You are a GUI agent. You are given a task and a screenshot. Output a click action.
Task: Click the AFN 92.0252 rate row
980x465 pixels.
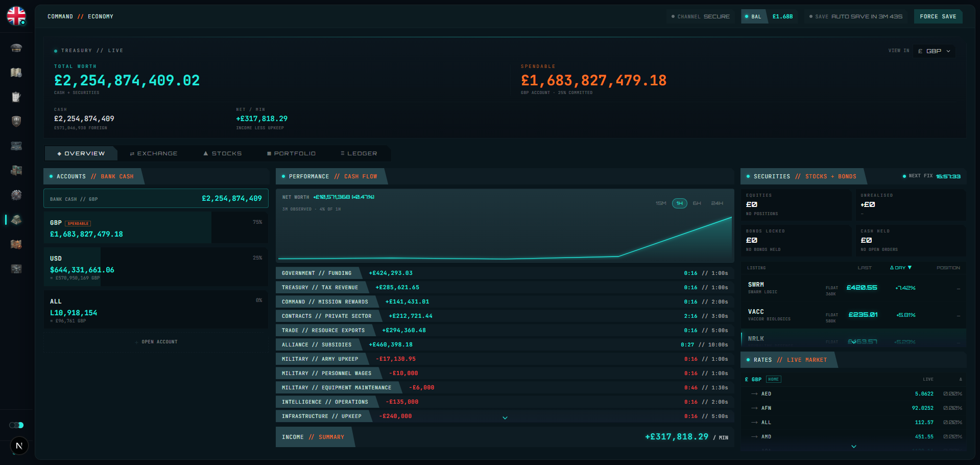[x=853, y=408]
